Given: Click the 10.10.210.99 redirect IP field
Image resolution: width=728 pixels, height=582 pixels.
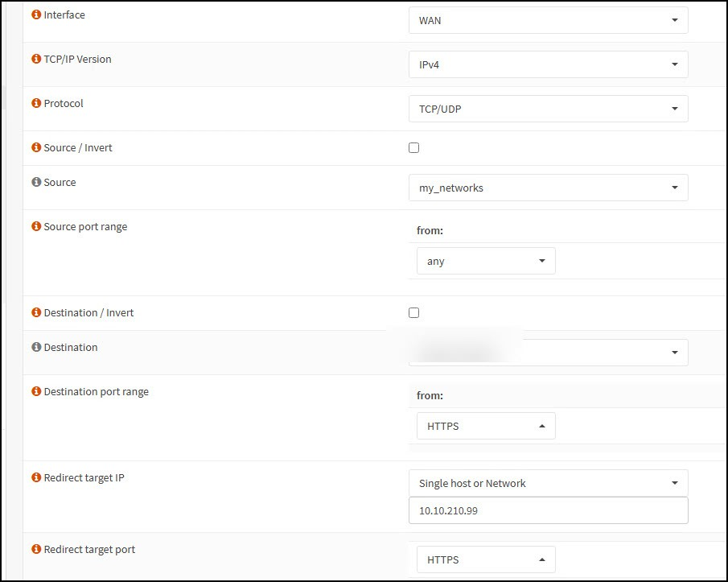Looking at the screenshot, I should [x=548, y=510].
